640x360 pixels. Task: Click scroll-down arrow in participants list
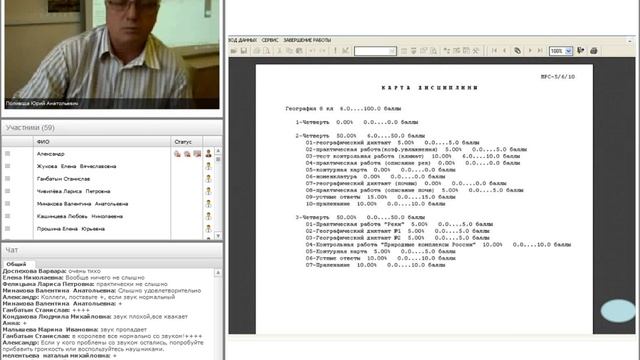tap(218, 236)
